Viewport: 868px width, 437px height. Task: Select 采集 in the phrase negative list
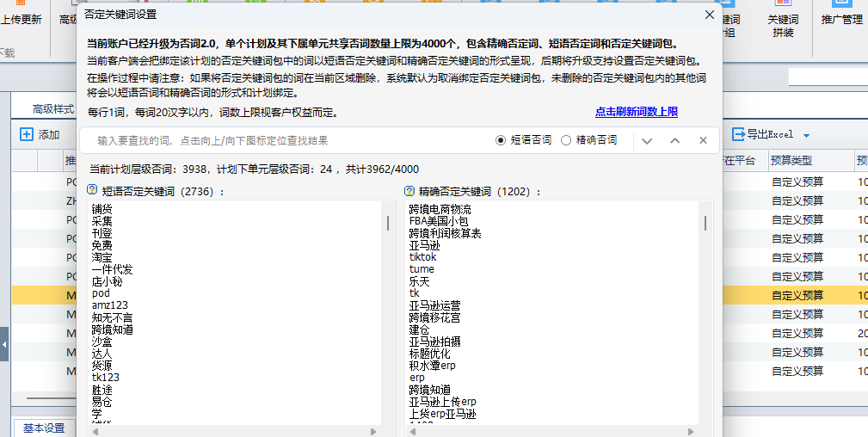pos(102,222)
